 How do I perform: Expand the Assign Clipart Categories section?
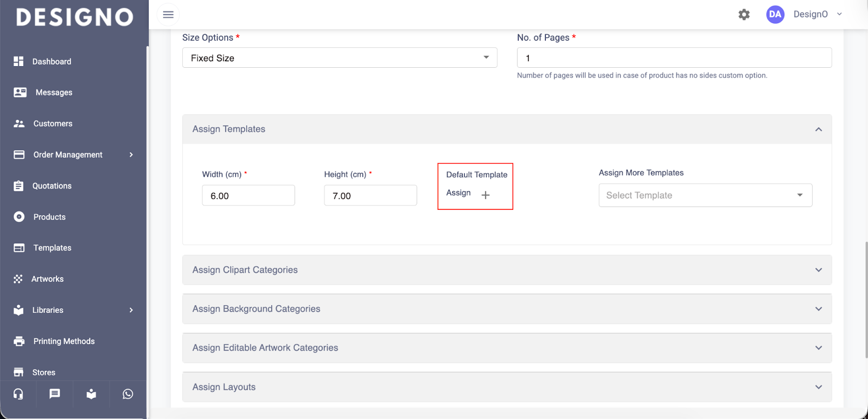(507, 270)
